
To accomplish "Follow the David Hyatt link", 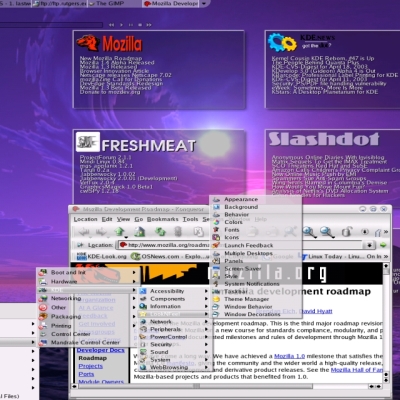I will coord(315,311).
